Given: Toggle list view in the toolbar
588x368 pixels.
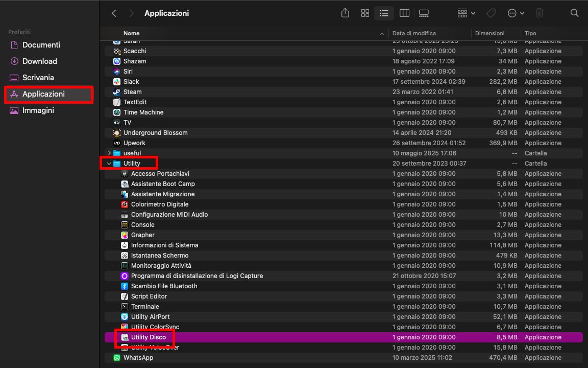Looking at the screenshot, I should tap(384, 13).
